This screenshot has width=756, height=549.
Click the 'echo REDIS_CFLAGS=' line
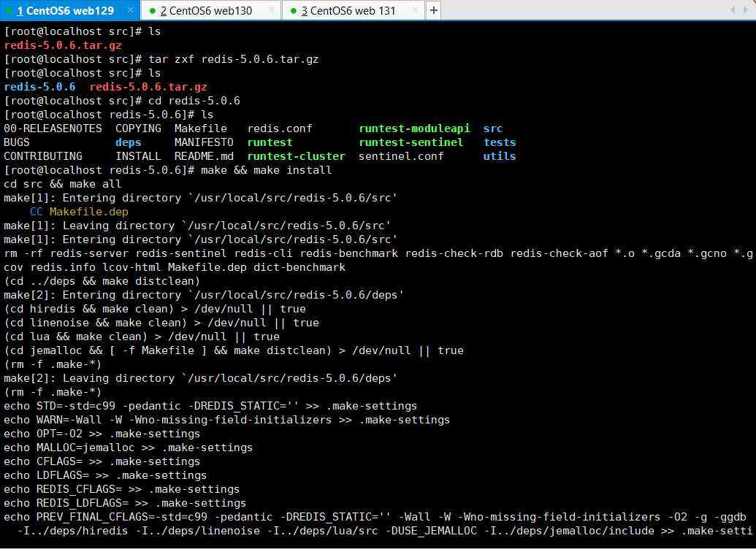click(121, 489)
